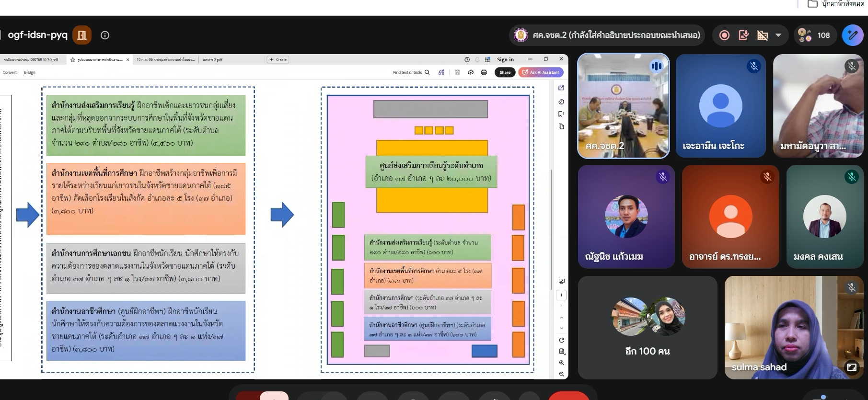
Task: Click the cloud upload icon in Acrobat
Action: [x=471, y=72]
